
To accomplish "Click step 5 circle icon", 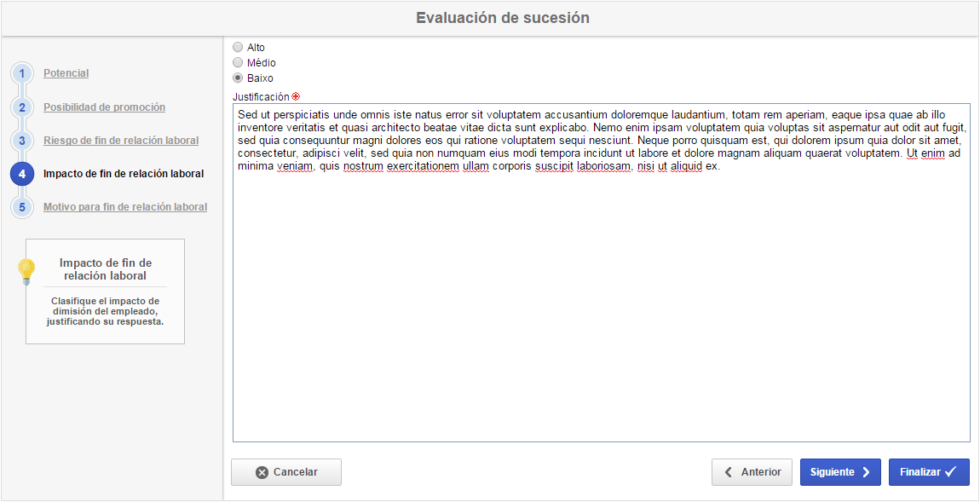I will 22,207.
